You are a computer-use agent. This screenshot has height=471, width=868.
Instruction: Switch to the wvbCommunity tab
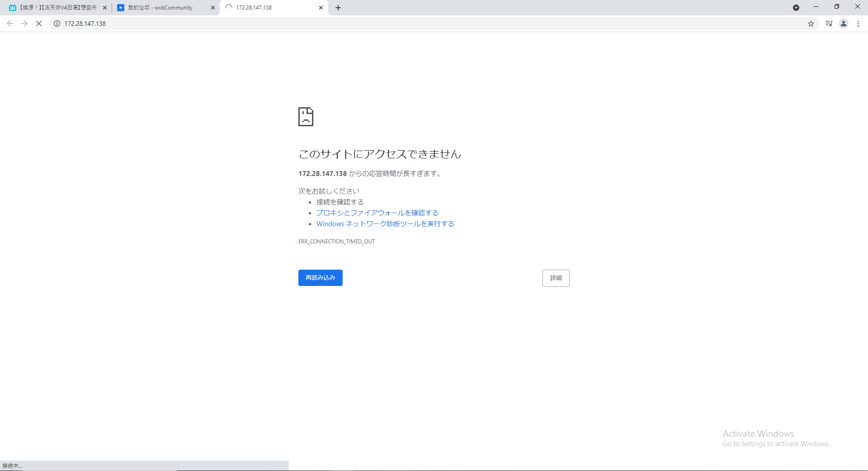point(160,8)
